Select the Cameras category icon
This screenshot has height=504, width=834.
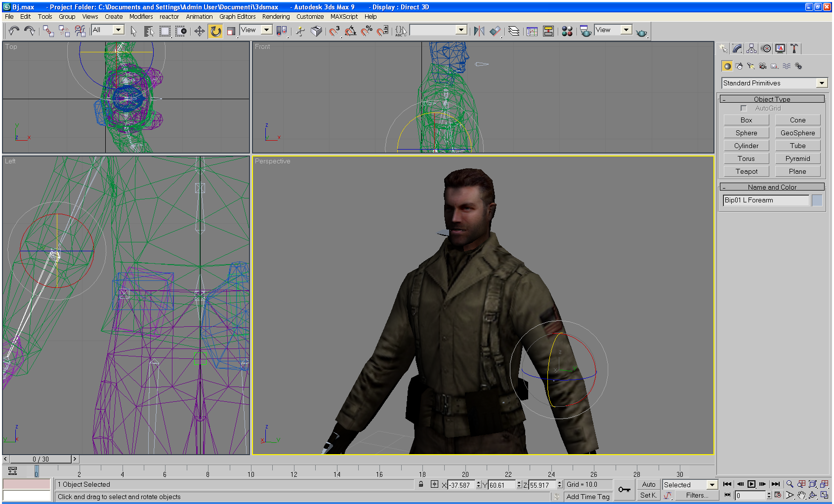[x=763, y=66]
